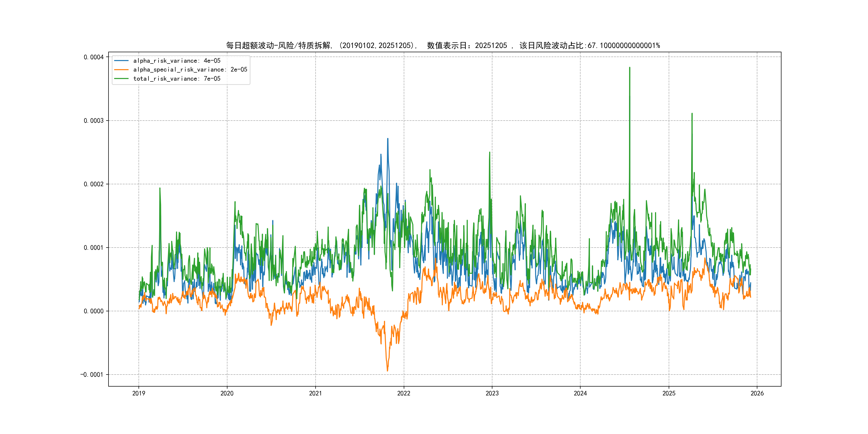Click the 2019 x-axis tick label

coord(139,393)
